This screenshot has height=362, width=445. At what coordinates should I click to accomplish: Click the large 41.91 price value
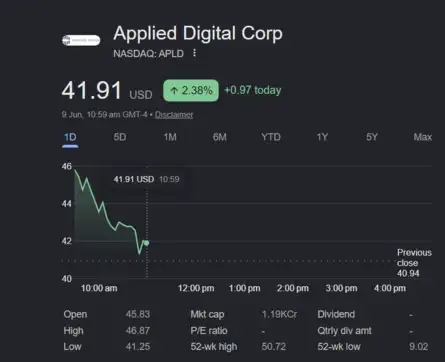[x=91, y=90]
